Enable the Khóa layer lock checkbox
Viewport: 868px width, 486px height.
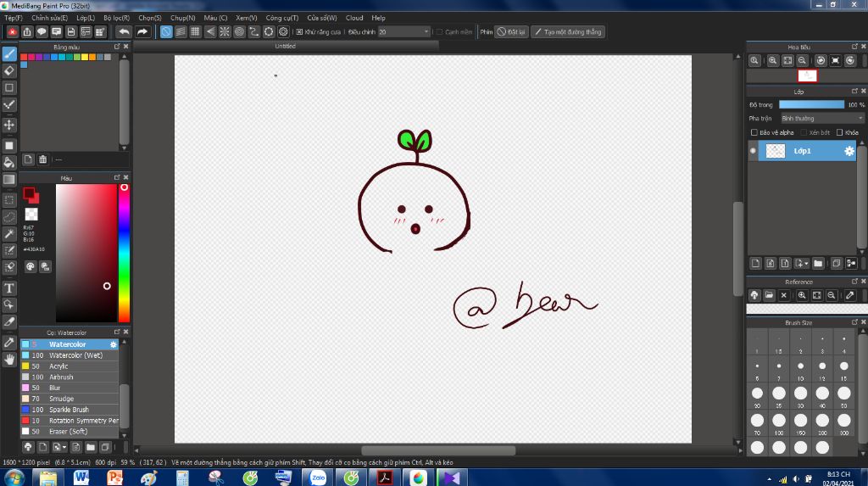click(840, 132)
